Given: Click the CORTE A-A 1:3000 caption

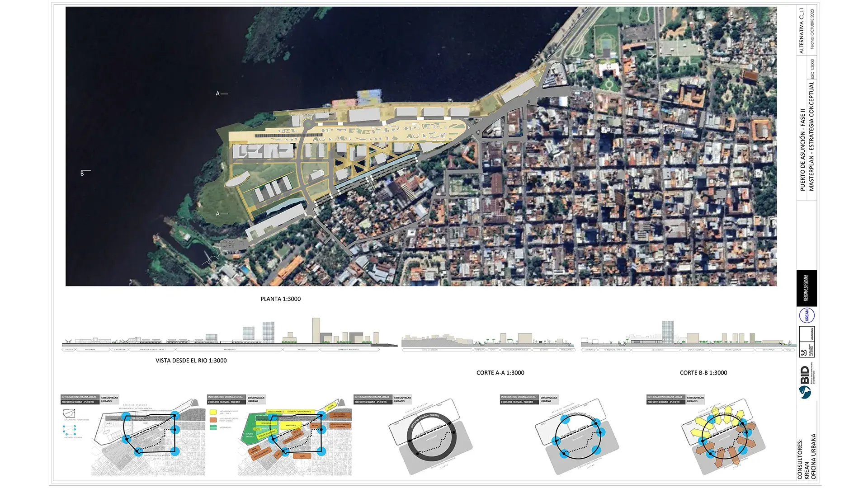Looking at the screenshot, I should pyautogui.click(x=500, y=373).
